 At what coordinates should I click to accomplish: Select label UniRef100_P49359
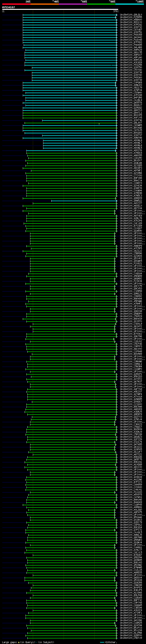tap(131, 35)
